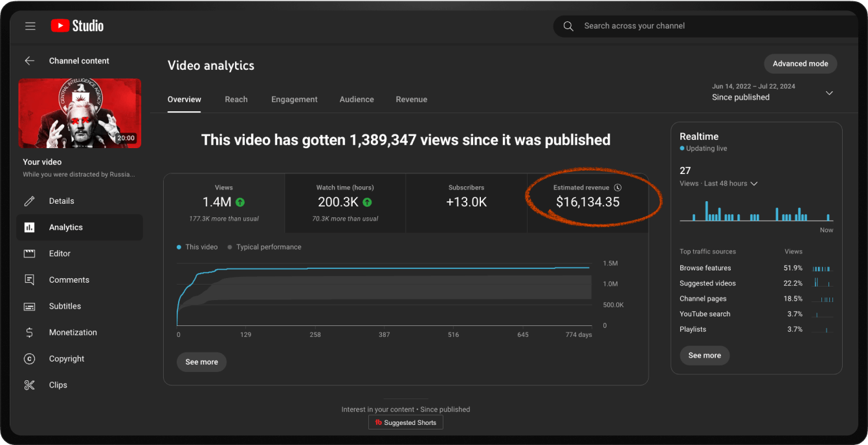Open the Views Last 48 hours dropdown
Viewport: 868px width, 445px height.
point(718,184)
